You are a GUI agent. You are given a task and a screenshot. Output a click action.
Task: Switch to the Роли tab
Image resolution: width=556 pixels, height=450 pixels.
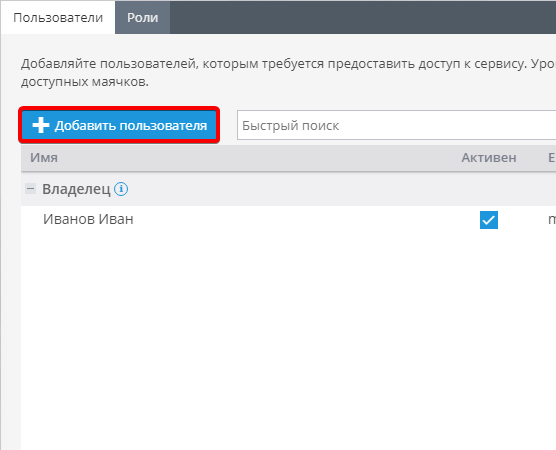pyautogui.click(x=143, y=17)
